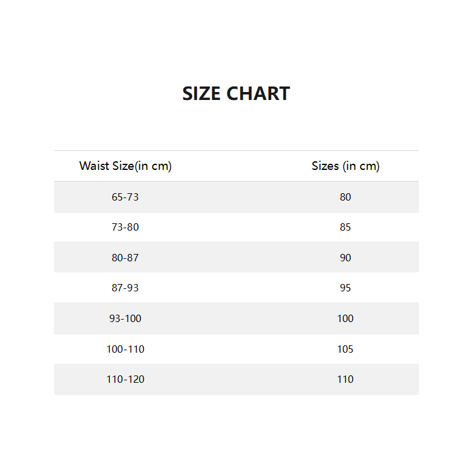
Task: Select the 87-93 waist cell
Action: 125,288
